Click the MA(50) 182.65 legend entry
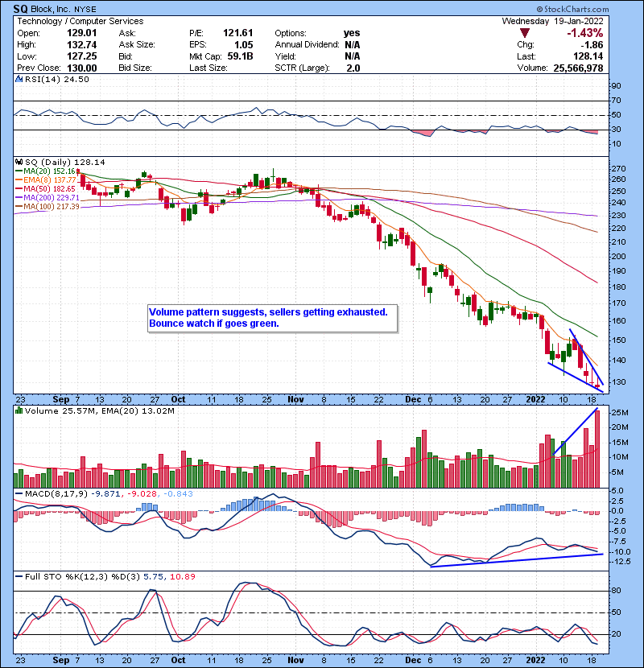Screen dimensions: 644x668 pos(46,188)
